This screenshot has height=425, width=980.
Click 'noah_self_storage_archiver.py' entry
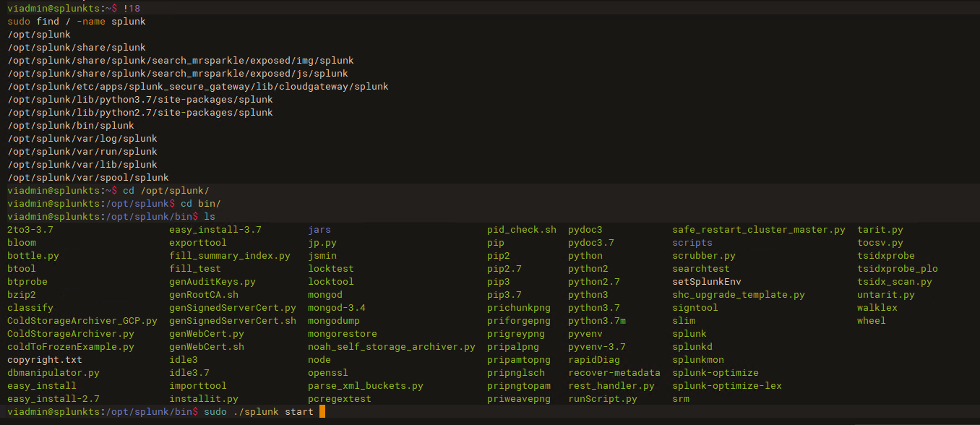(x=391, y=347)
